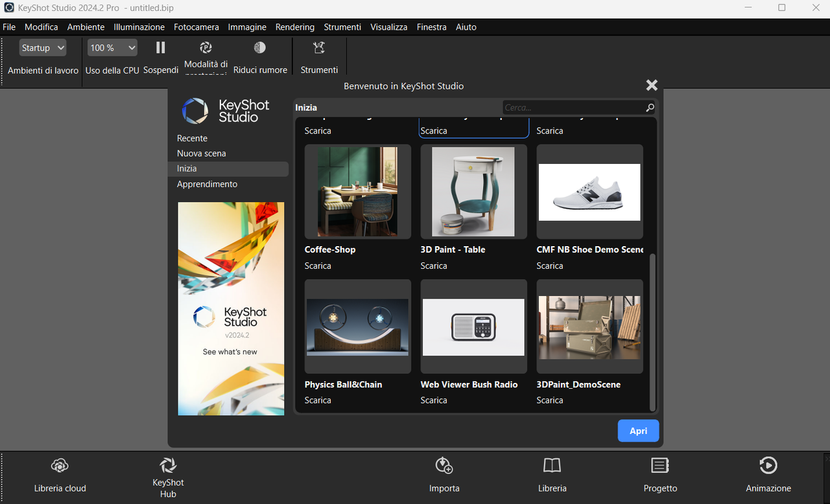Image resolution: width=830 pixels, height=504 pixels.
Task: Select the Coffee-Shop scene thumbnail
Action: (357, 192)
